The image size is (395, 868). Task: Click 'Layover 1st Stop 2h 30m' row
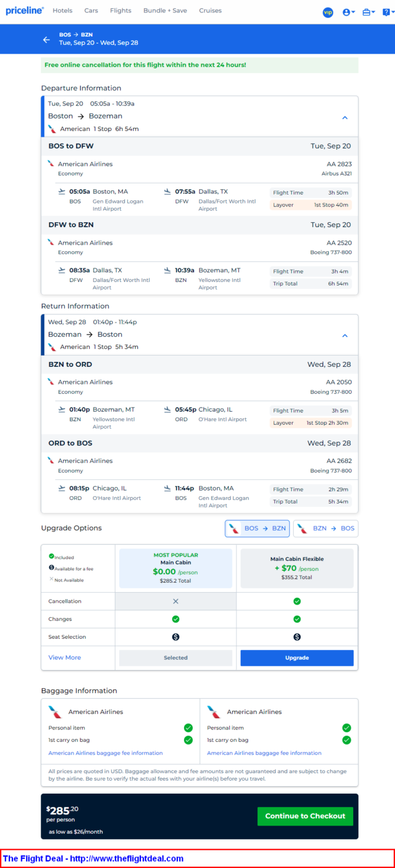311,423
